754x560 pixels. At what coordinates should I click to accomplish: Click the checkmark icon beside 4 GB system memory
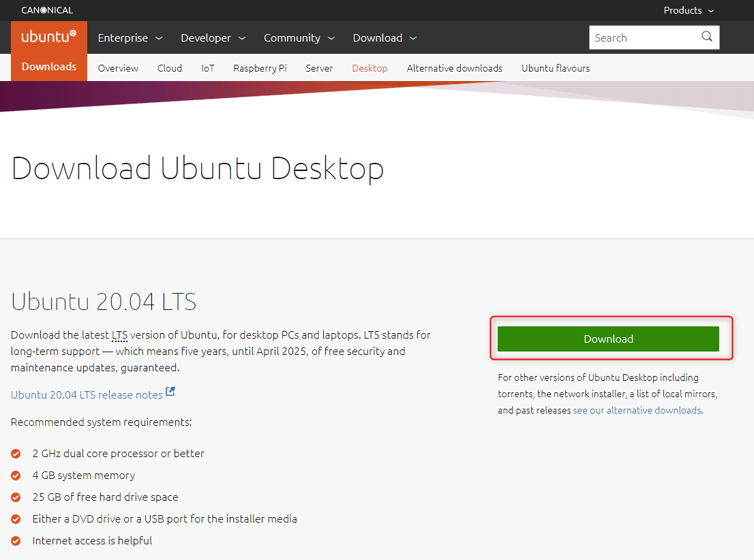click(16, 475)
